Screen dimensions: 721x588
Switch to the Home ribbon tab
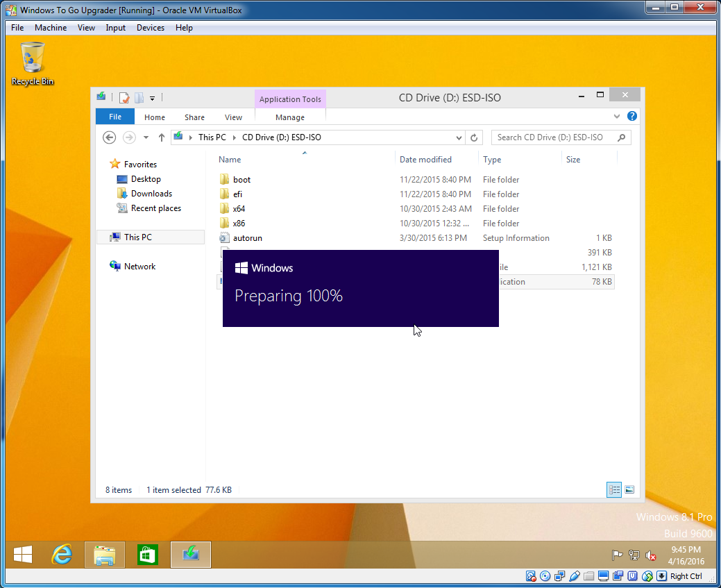click(155, 117)
